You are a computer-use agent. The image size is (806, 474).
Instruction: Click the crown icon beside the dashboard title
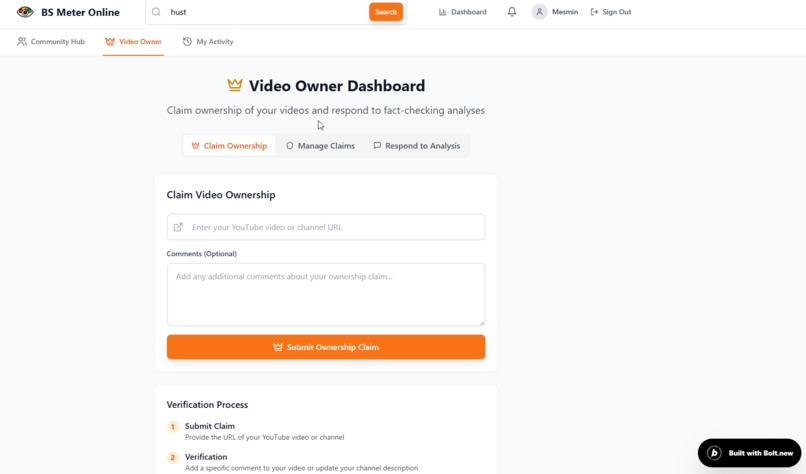(235, 85)
